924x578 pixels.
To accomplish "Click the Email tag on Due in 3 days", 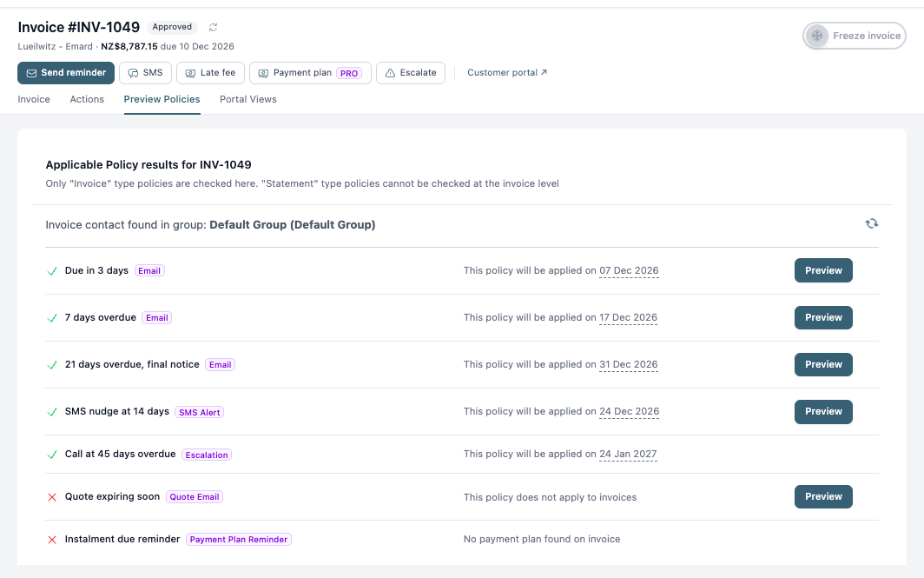I will [149, 270].
